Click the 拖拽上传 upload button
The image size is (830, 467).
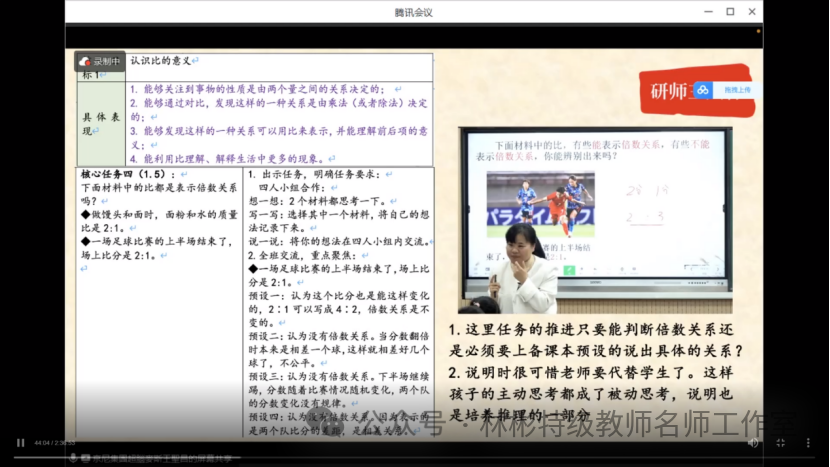point(736,90)
